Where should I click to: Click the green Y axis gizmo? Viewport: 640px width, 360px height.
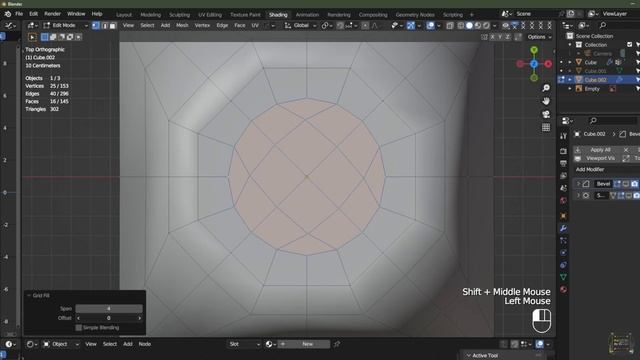click(x=534, y=50)
